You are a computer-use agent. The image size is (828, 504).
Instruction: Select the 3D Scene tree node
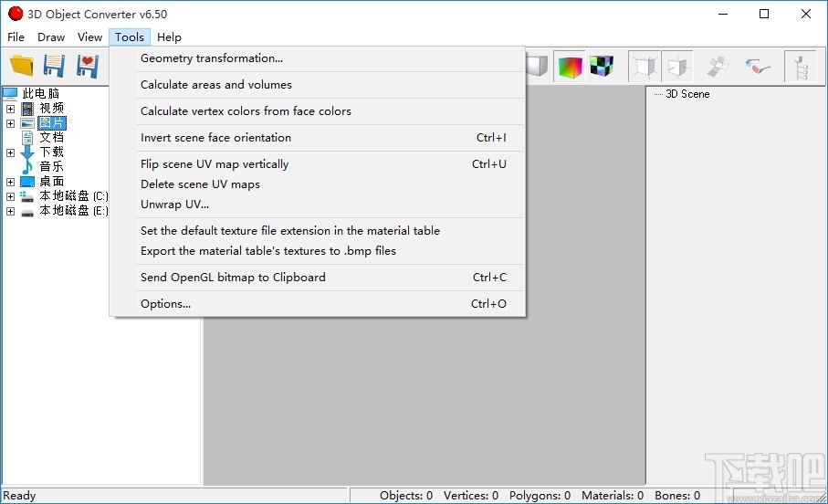point(687,94)
